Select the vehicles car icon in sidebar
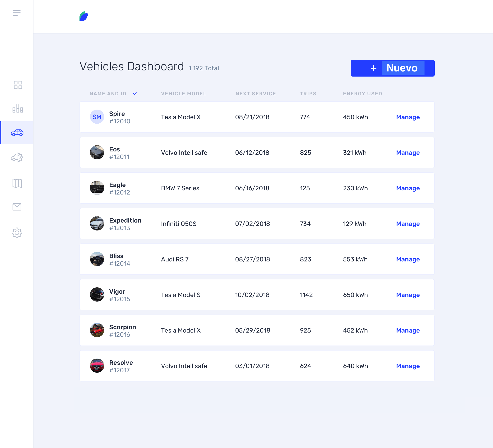 [x=17, y=133]
